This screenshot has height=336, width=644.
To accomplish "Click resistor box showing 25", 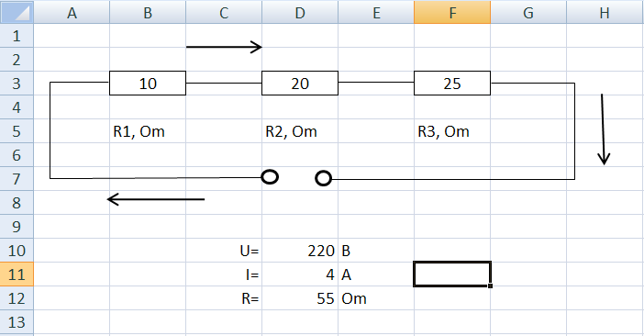I will point(452,83).
